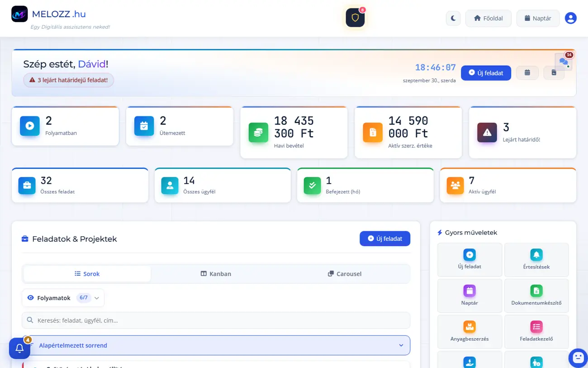Open Naptár in the top navigation

[x=538, y=19]
